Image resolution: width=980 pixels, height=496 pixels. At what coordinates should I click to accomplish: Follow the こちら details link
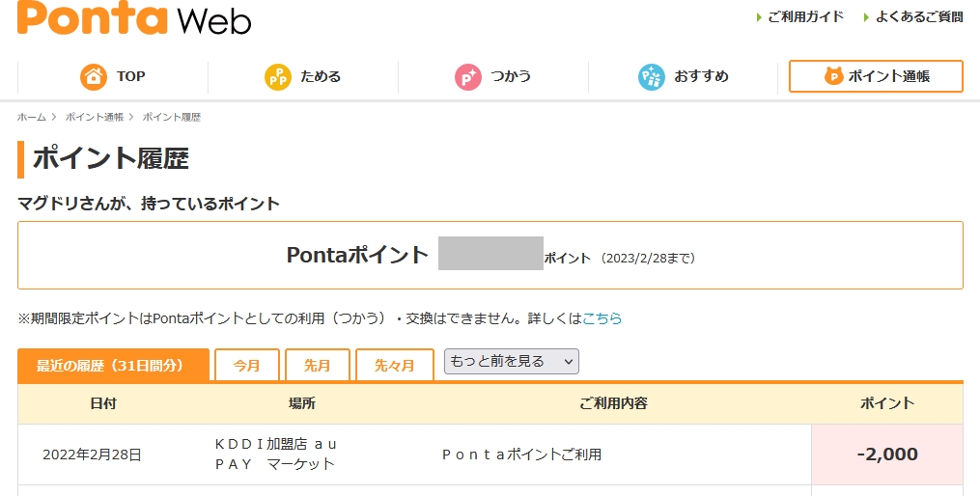pyautogui.click(x=602, y=317)
